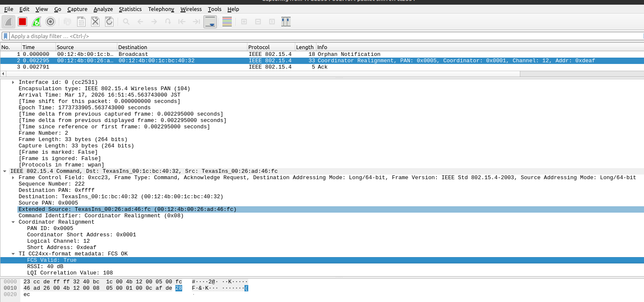Screen dimensions: 644x302
Task: Select the Sequence Number: 222 field
Action: [x=52, y=184]
